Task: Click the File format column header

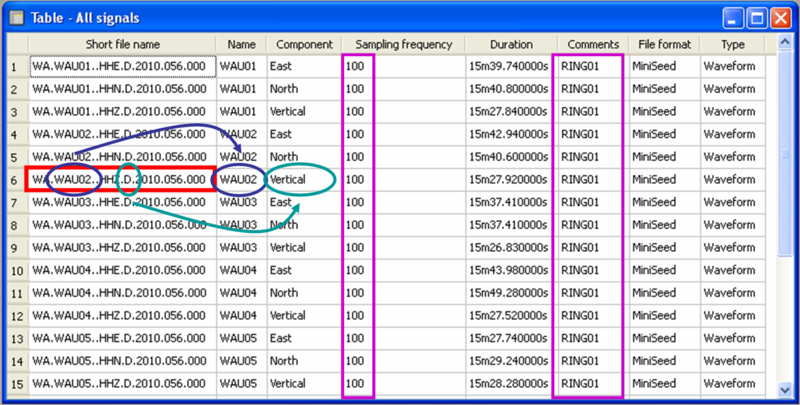Action: (663, 45)
